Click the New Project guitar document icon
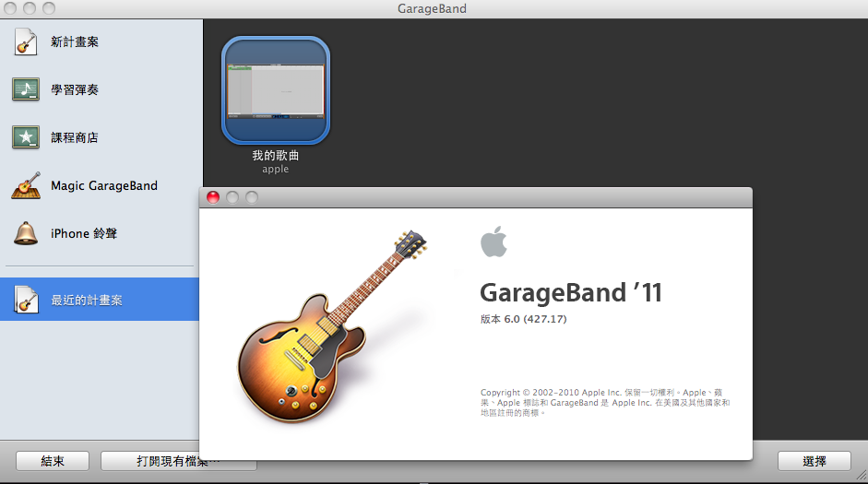The height and width of the screenshot is (484, 868). (x=26, y=42)
